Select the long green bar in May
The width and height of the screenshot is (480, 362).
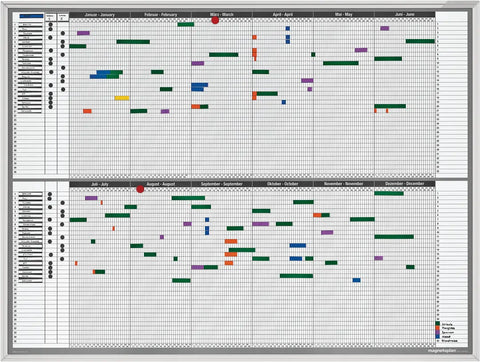pos(341,63)
